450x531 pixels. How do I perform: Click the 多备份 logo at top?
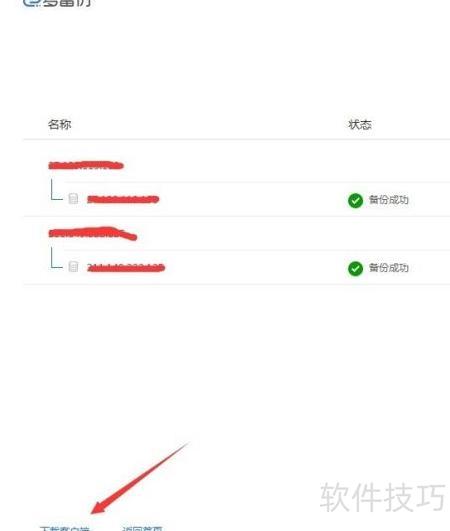(57, 3)
